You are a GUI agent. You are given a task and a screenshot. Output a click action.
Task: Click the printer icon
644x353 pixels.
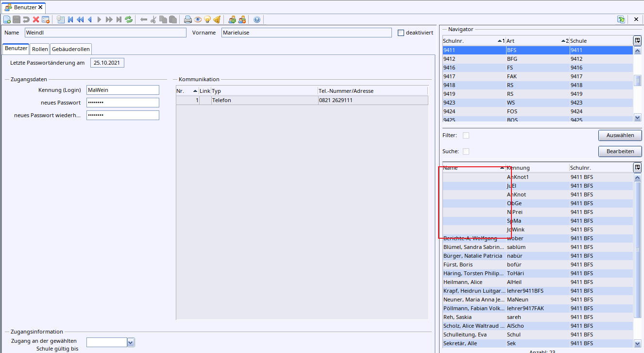pos(188,19)
